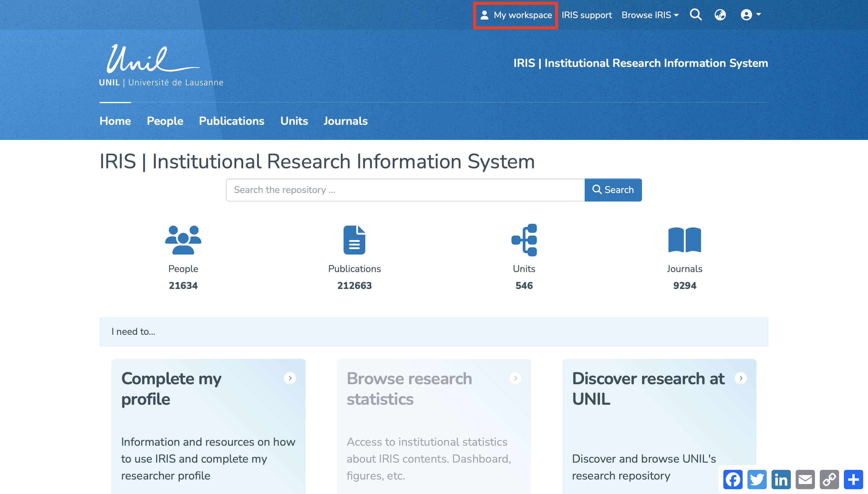
Task: Open the user account dropdown menu
Action: (751, 15)
